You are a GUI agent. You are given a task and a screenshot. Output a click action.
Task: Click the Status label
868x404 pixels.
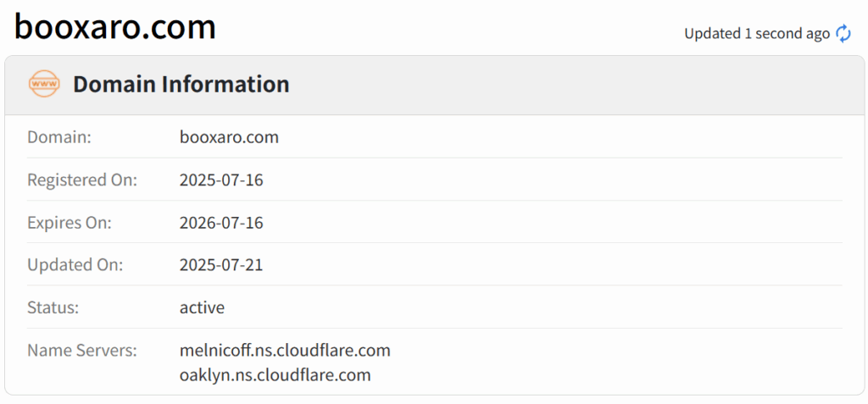(53, 307)
